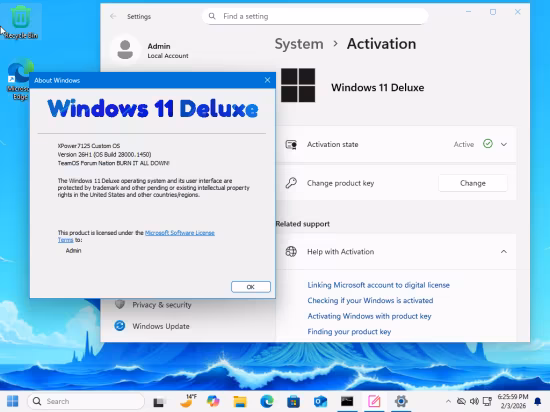550x412 pixels.
Task: Open the Microsoft Software License Terms link
Action: (x=180, y=233)
